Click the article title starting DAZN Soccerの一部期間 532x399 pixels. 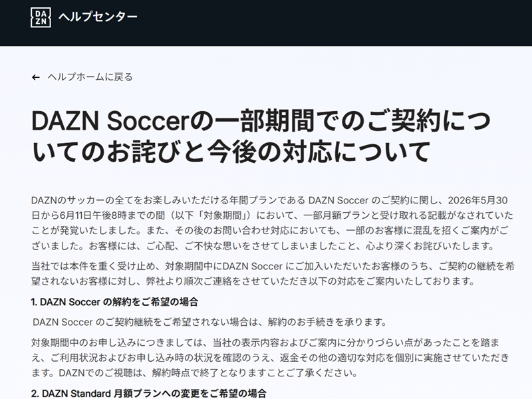[x=261, y=136]
